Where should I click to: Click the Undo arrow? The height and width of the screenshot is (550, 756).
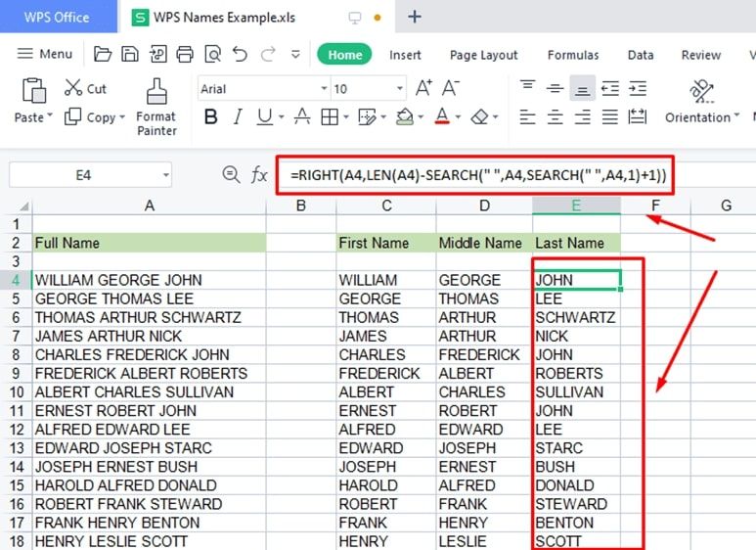click(242, 55)
